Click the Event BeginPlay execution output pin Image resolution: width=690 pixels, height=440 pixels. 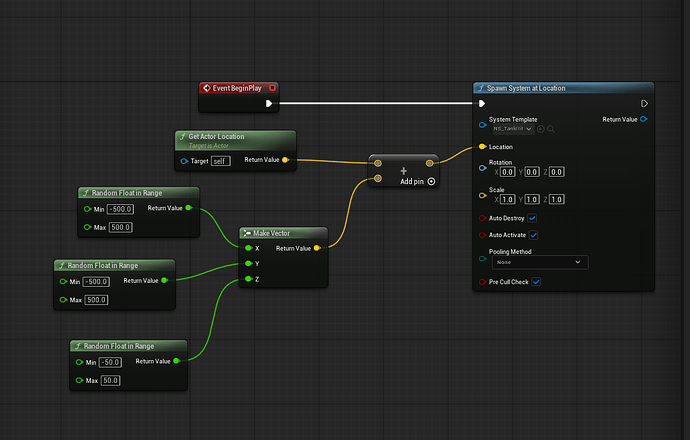[269, 103]
